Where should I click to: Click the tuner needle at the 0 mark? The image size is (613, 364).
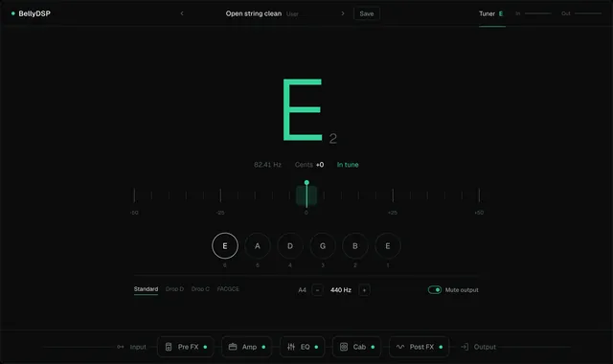point(306,194)
